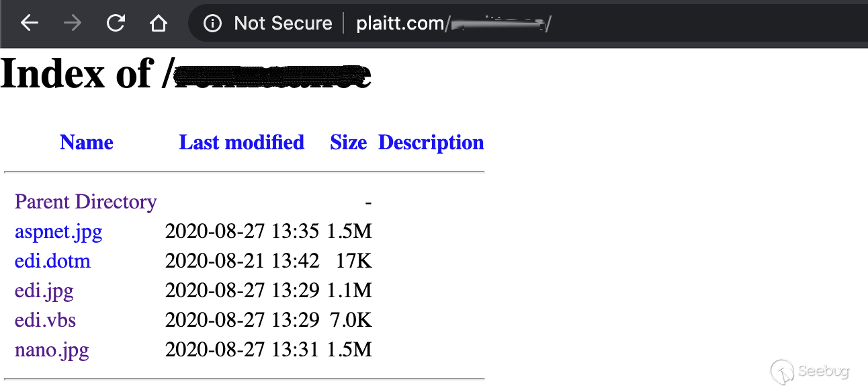Screen dimensions: 868x390
Task: Sort listing by Description column
Action: coord(431,143)
